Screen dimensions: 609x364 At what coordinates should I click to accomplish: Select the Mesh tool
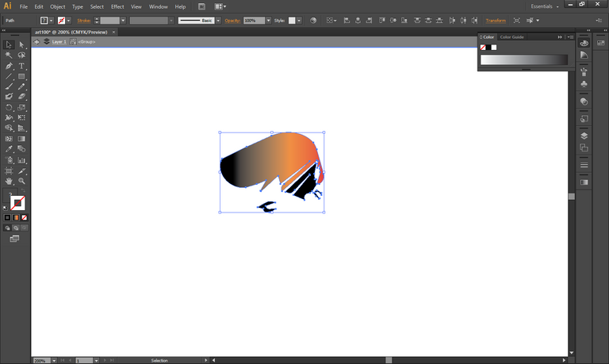tap(9, 139)
